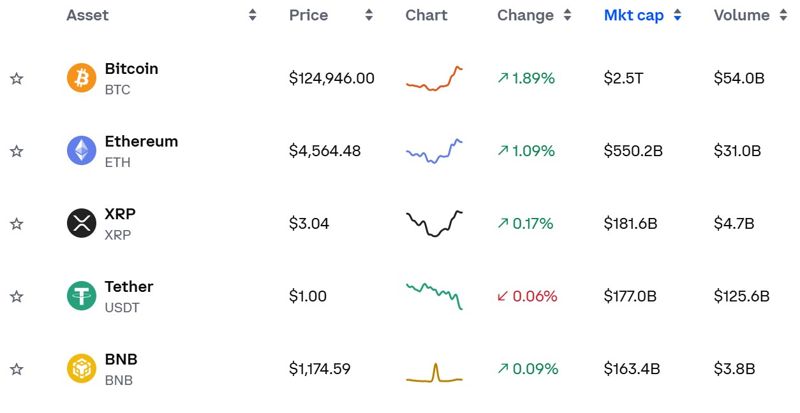Click the XRP logo icon
Screen dimensions: 800x413
(x=81, y=223)
